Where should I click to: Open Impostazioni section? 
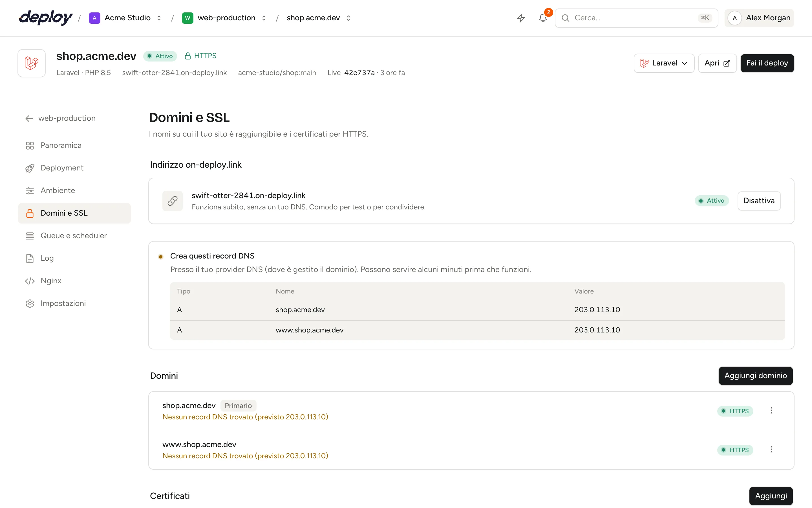pyautogui.click(x=74, y=303)
